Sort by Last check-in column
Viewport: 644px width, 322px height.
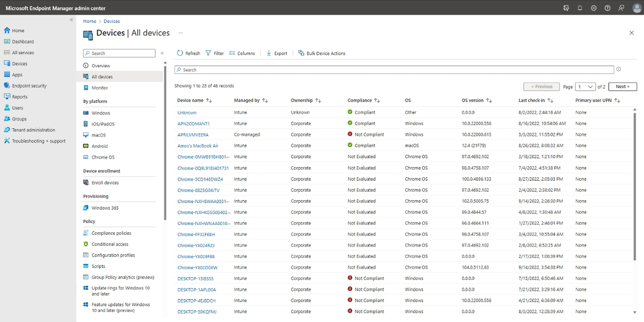550,100
